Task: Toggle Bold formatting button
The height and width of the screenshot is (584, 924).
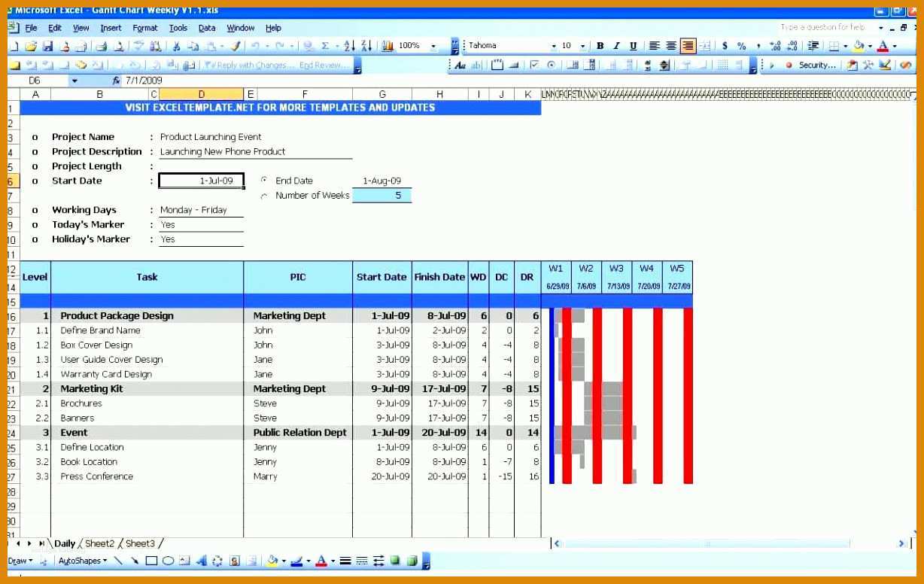Action: [x=600, y=46]
